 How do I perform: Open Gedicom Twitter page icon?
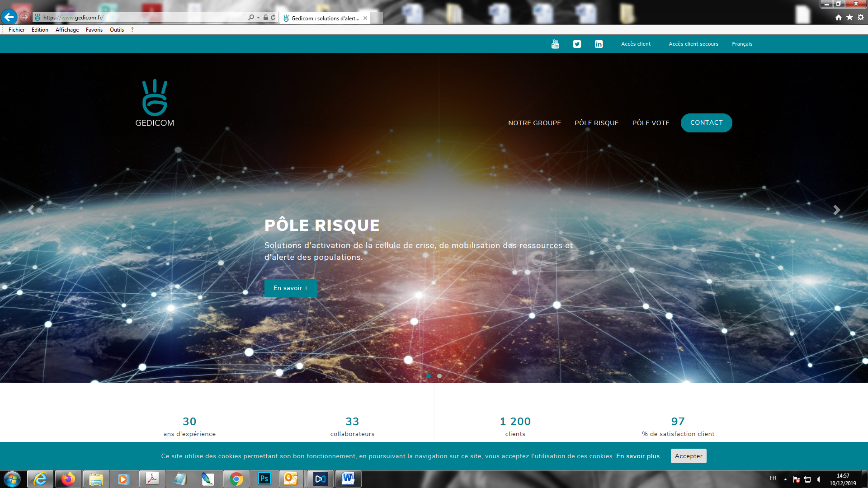(x=577, y=44)
